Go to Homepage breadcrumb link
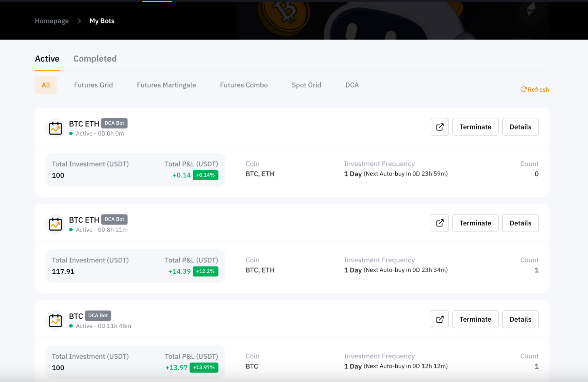Viewport: 588px width, 382px height. 52,21
